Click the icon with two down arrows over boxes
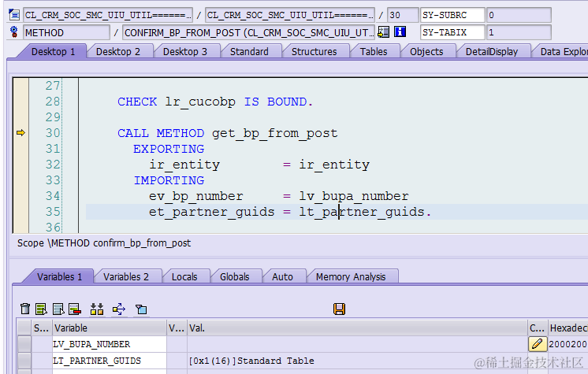588x374 pixels. [97, 309]
